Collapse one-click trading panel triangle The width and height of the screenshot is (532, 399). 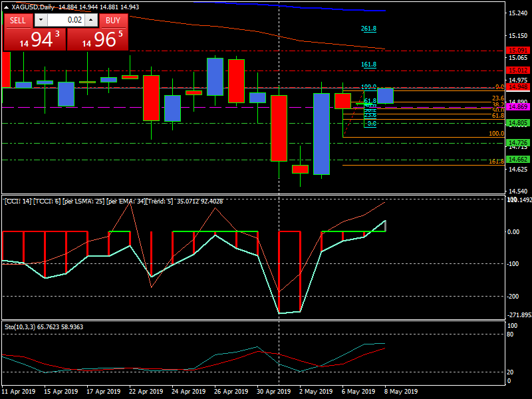click(7, 7)
